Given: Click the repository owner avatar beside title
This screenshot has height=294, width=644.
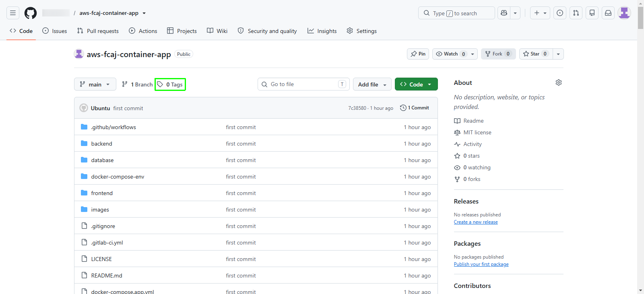Looking at the screenshot, I should [79, 54].
